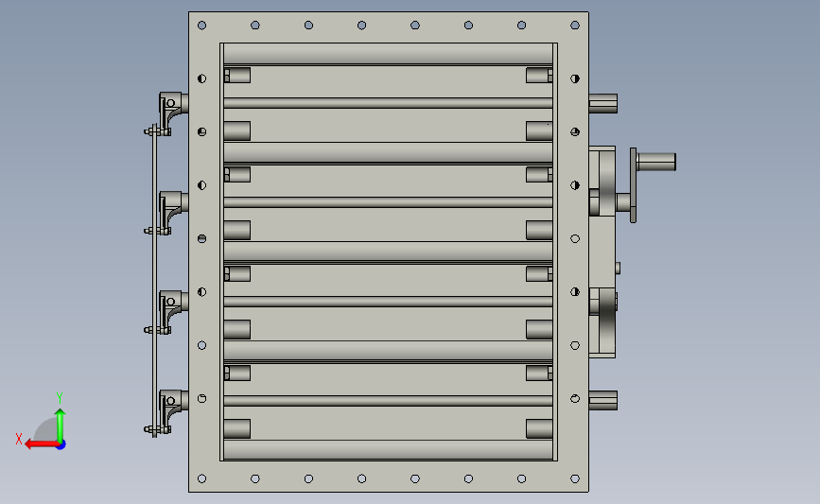Select the crank handle grip on the right
Image resolution: width=820 pixels, height=504 pixels.
tap(656, 162)
